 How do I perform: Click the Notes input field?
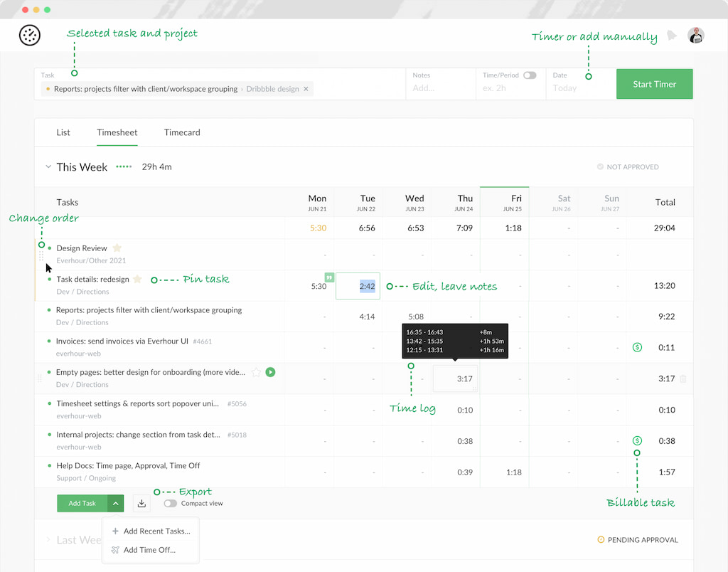point(441,87)
